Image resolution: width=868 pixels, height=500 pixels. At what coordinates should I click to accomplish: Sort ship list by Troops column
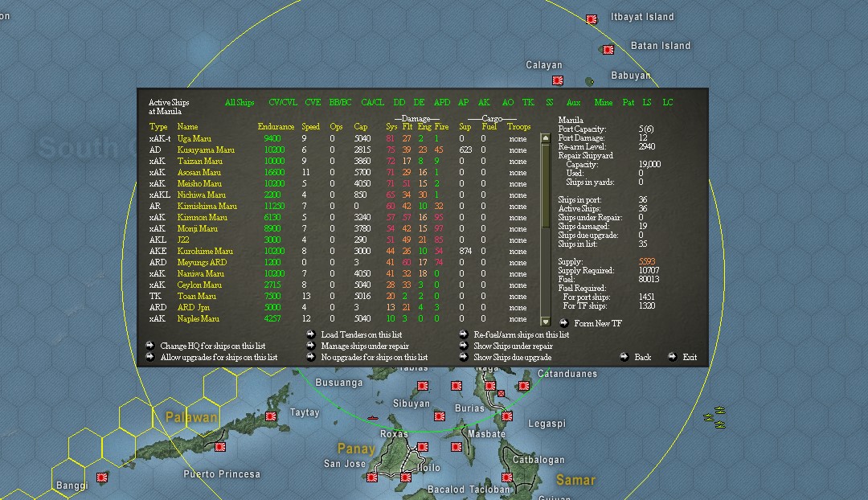pyautogui.click(x=518, y=127)
